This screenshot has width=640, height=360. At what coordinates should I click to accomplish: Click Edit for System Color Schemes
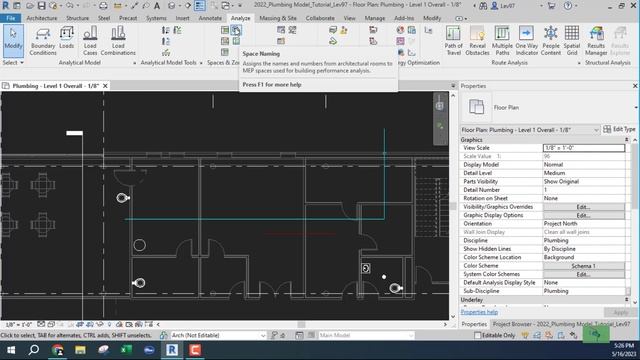click(584, 274)
